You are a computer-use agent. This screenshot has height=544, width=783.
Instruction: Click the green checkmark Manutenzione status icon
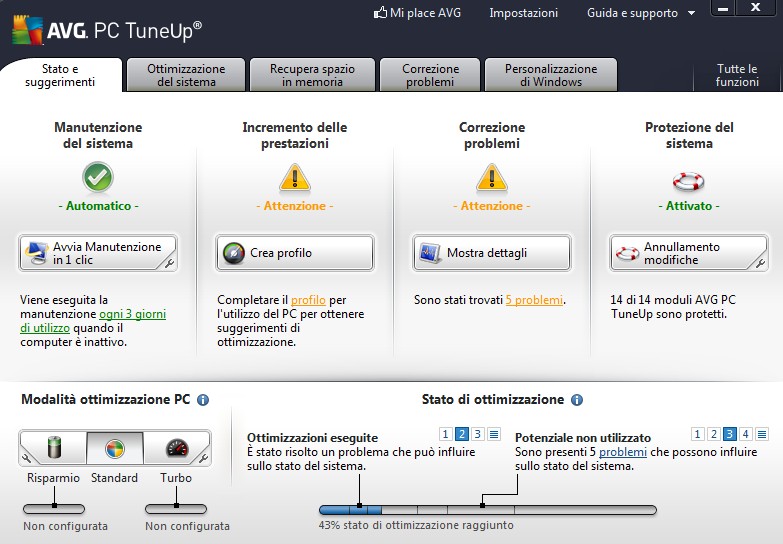pyautogui.click(x=98, y=177)
